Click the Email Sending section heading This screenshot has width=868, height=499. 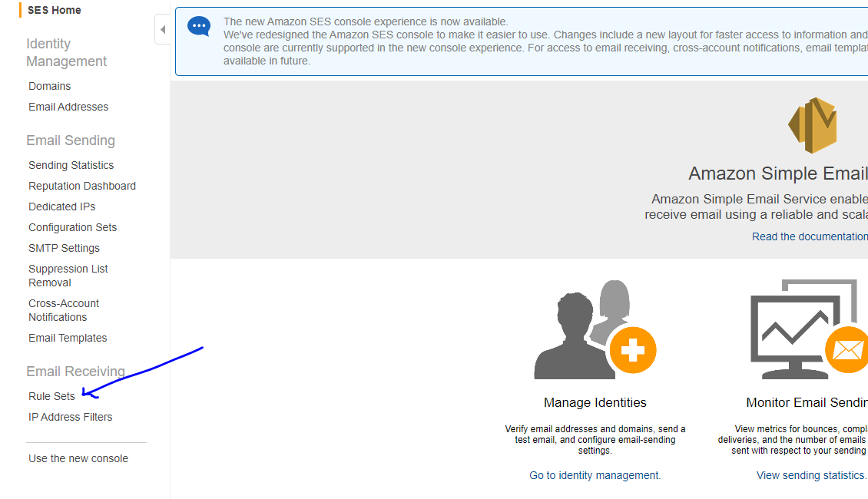click(71, 140)
